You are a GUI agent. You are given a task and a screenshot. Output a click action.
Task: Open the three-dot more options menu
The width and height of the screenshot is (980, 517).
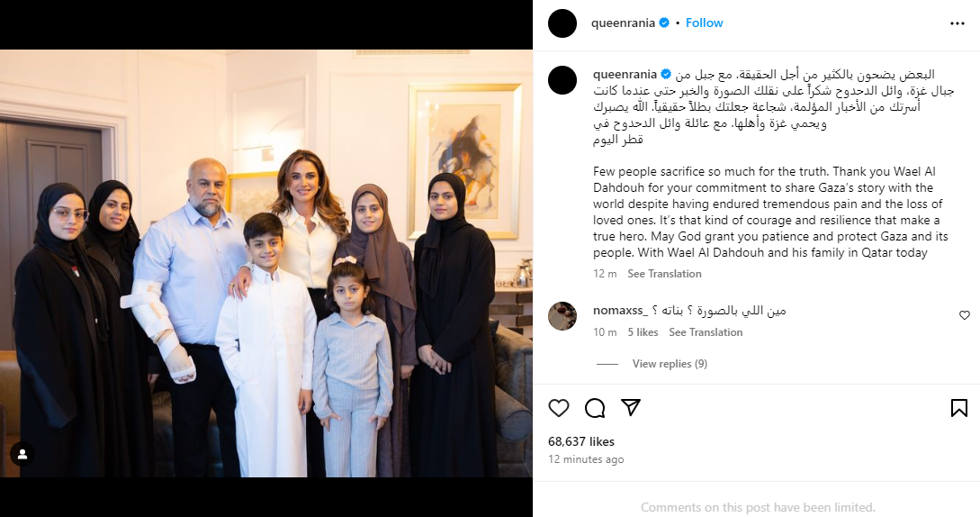(957, 23)
